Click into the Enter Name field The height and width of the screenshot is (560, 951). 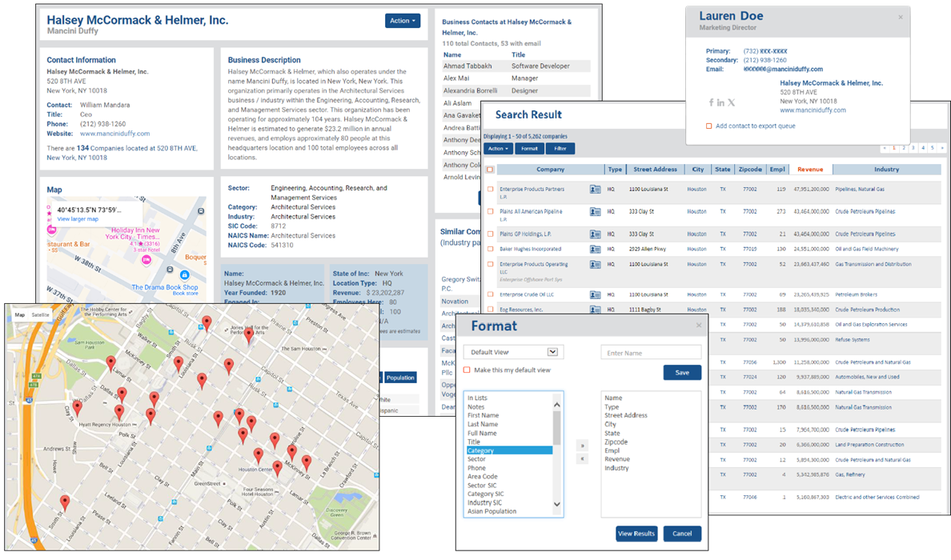click(x=651, y=353)
